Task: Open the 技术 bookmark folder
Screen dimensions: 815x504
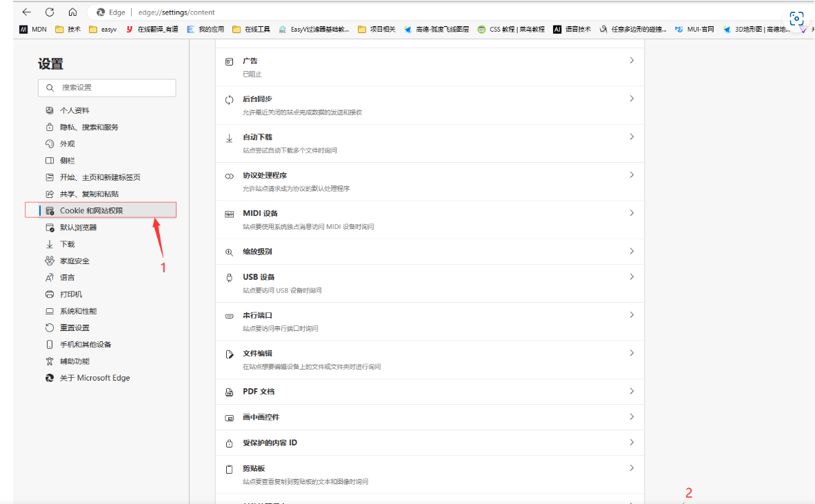Action: click(68, 30)
